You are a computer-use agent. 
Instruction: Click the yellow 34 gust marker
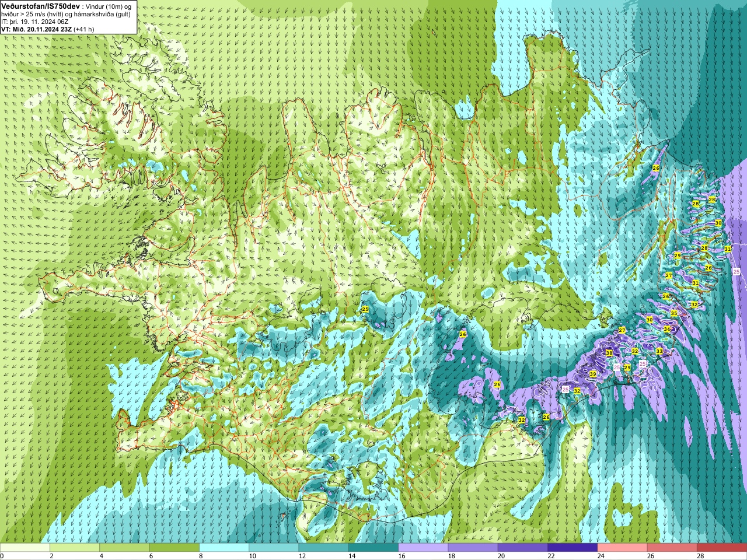click(667, 329)
